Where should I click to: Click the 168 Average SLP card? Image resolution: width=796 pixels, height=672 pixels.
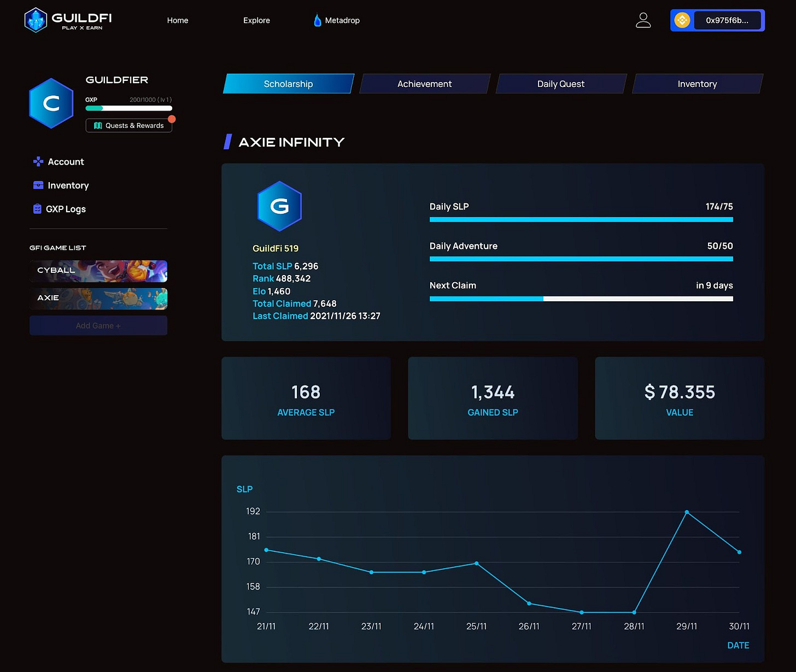[306, 398]
